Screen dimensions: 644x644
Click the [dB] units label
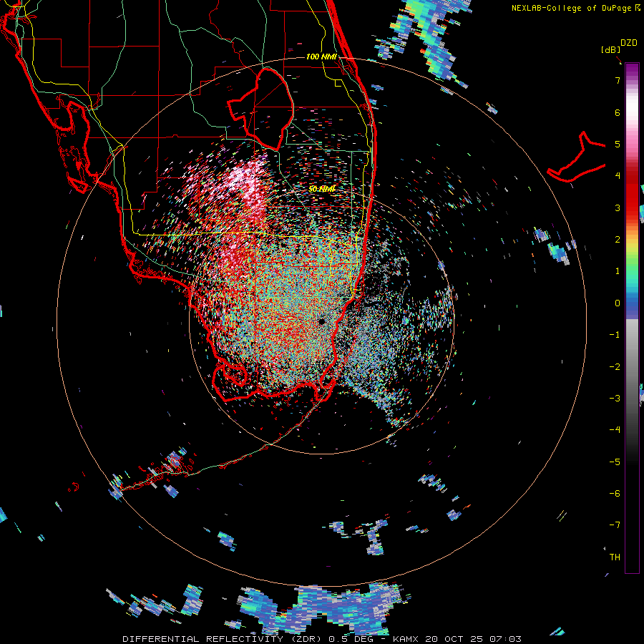tap(611, 49)
